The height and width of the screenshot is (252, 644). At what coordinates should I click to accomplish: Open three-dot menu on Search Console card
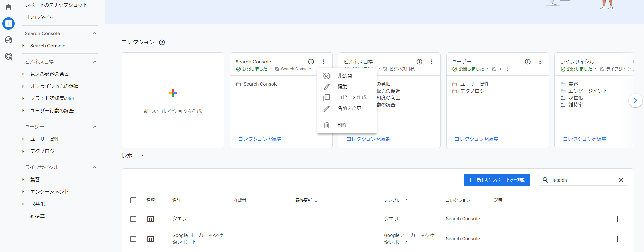click(323, 62)
